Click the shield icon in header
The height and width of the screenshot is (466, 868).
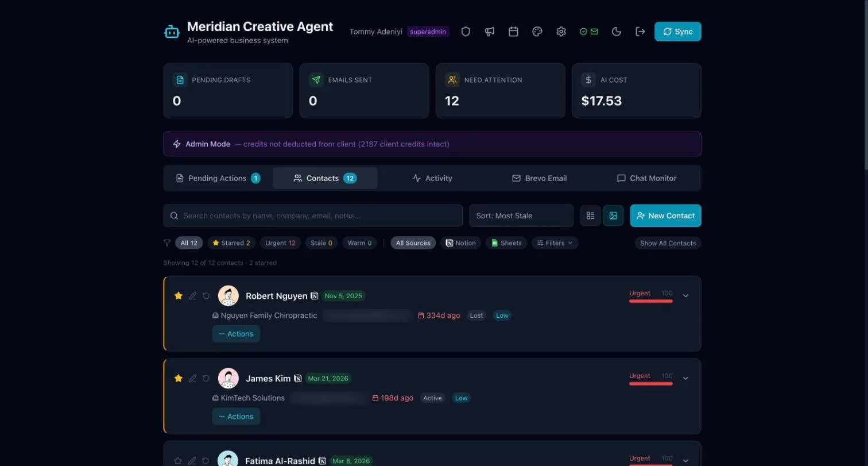point(466,32)
